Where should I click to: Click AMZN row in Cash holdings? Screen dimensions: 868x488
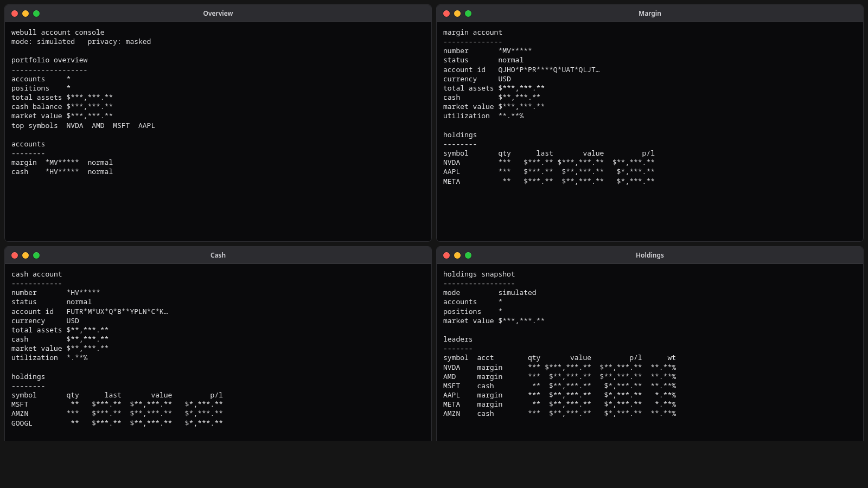[x=117, y=414]
